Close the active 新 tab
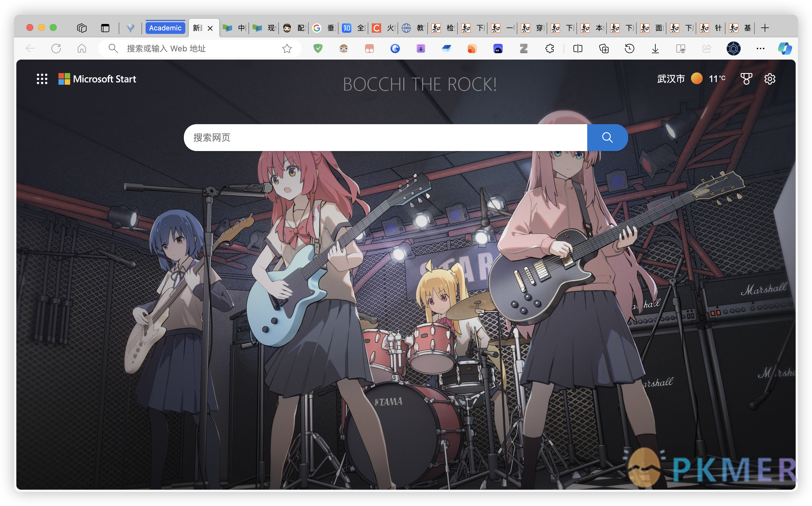This screenshot has width=812, height=506. pyautogui.click(x=210, y=28)
